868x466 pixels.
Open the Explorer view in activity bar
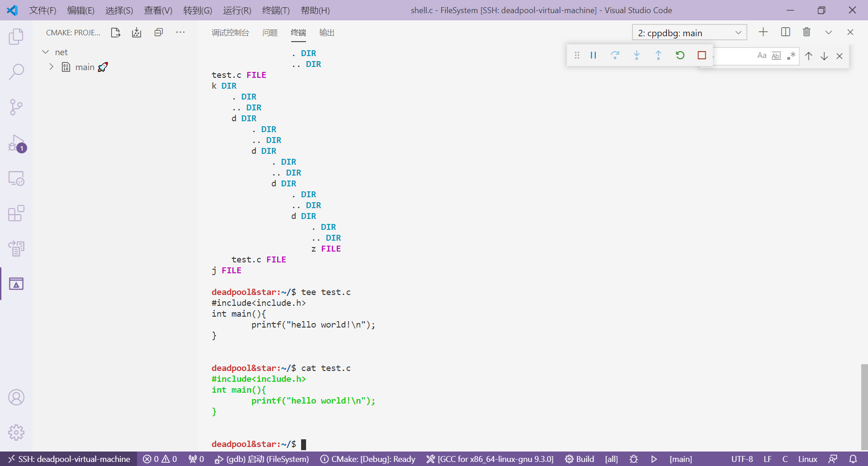tap(16, 36)
